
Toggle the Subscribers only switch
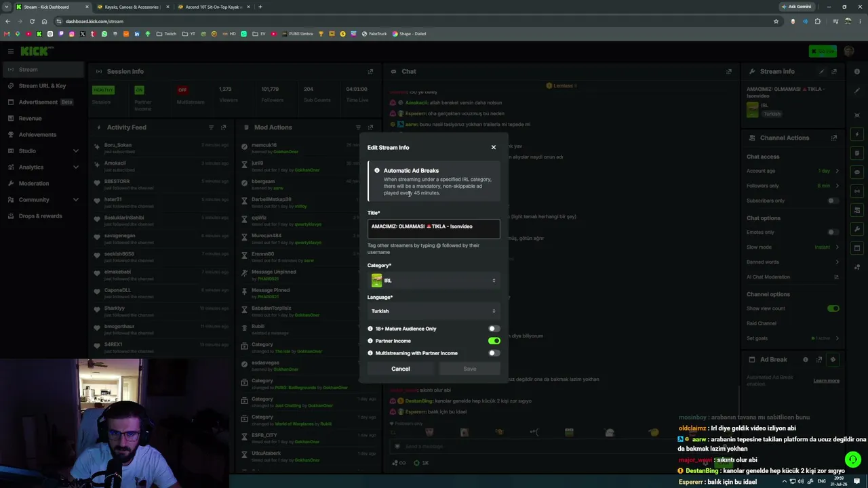(833, 201)
